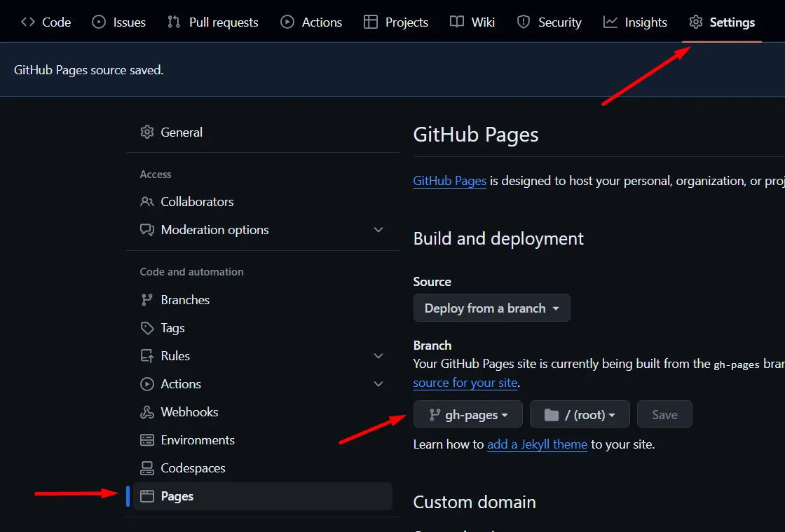The height and width of the screenshot is (532, 785).
Task: Select the Settings tab
Action: (721, 22)
